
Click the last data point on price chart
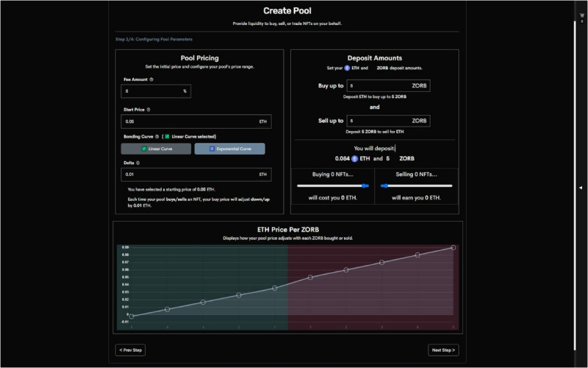453,248
